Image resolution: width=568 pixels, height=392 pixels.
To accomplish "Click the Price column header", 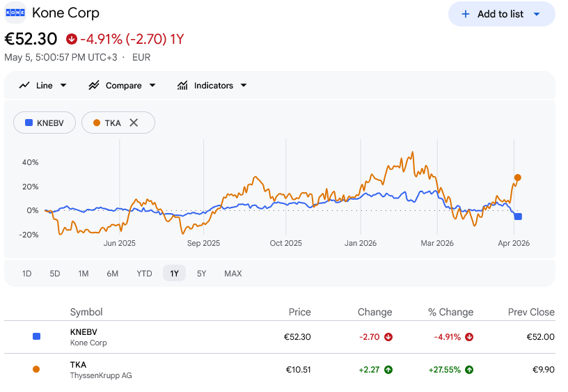I will [299, 312].
